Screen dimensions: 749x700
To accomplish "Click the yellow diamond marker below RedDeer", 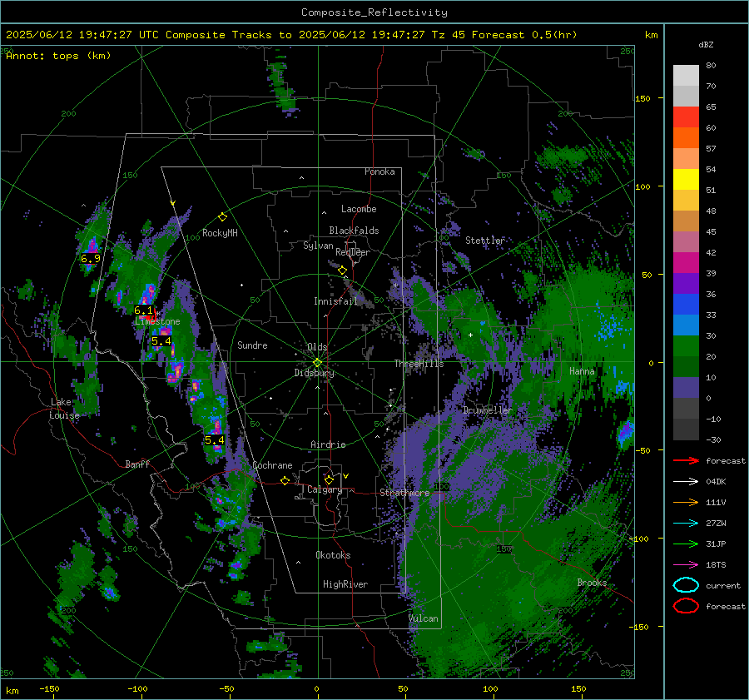I will pos(342,271).
